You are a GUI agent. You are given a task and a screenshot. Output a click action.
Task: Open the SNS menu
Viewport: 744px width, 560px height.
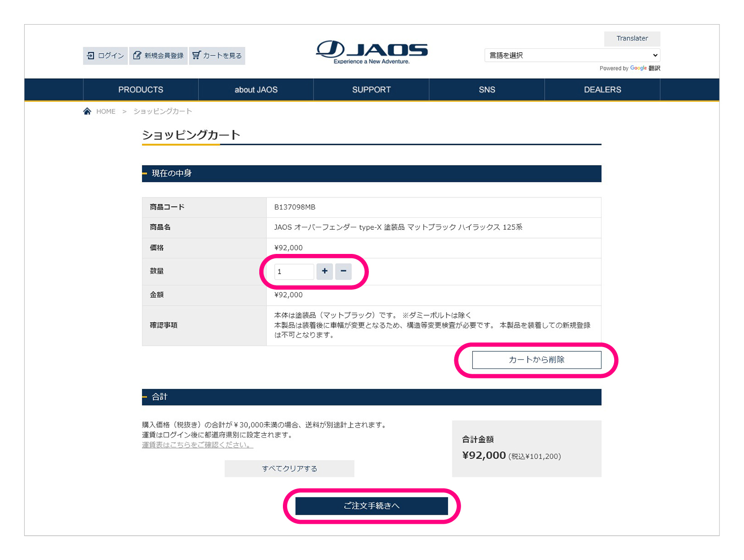(487, 90)
